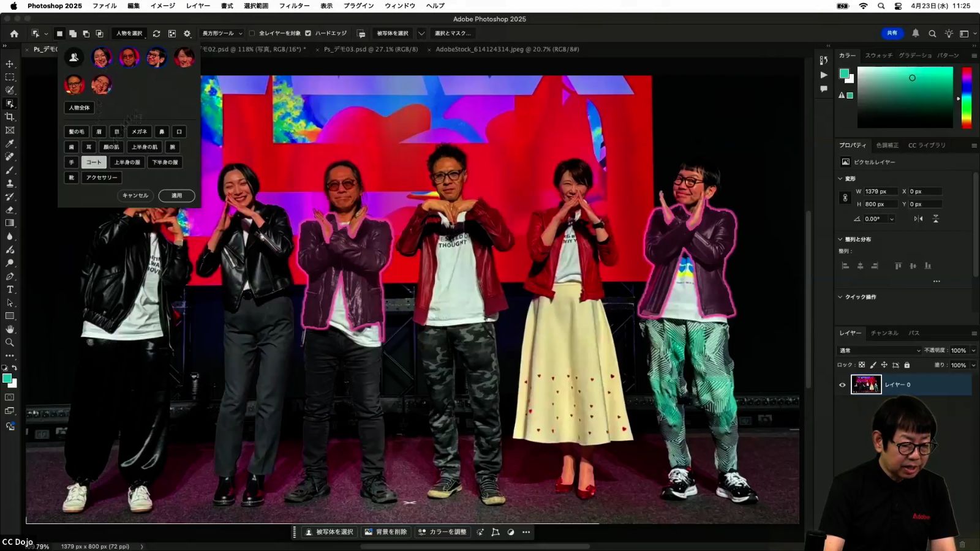This screenshot has height=551, width=980.
Task: Select the Crop tool in the toolbar
Action: point(10,117)
